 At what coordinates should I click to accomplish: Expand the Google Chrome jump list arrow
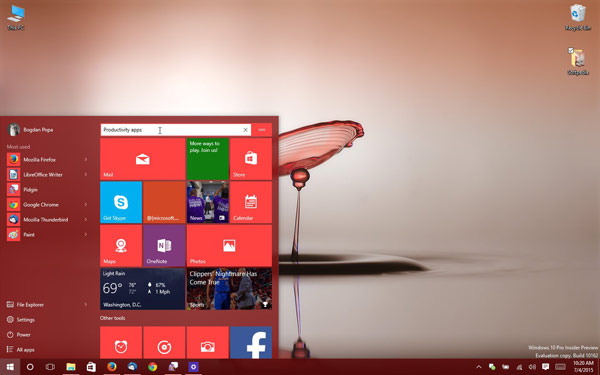point(86,205)
